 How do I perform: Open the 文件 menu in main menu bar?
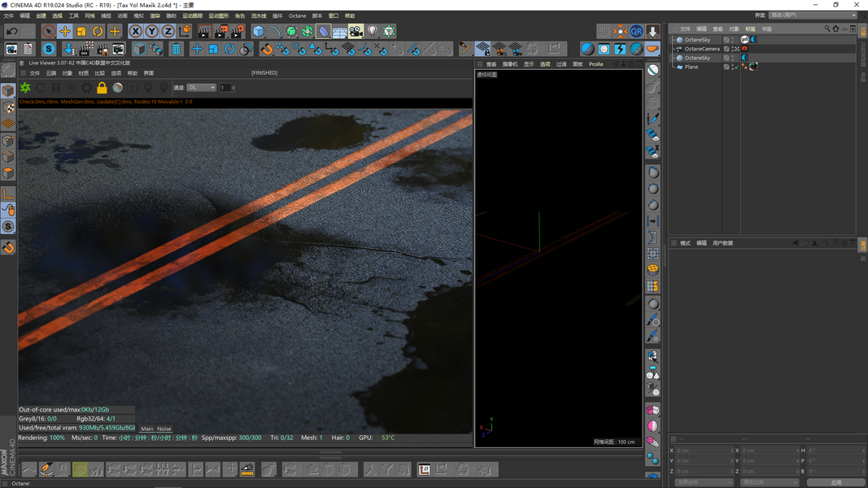[9, 16]
